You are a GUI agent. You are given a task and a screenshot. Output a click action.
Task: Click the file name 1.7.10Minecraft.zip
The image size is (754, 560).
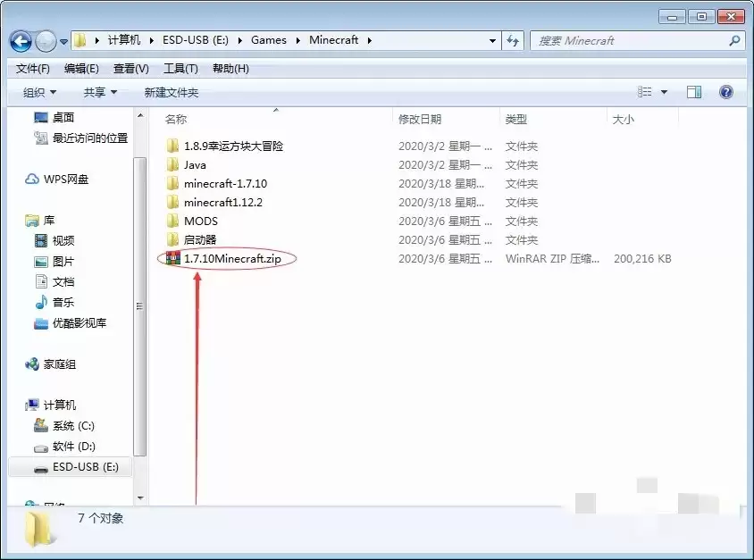[x=232, y=259]
